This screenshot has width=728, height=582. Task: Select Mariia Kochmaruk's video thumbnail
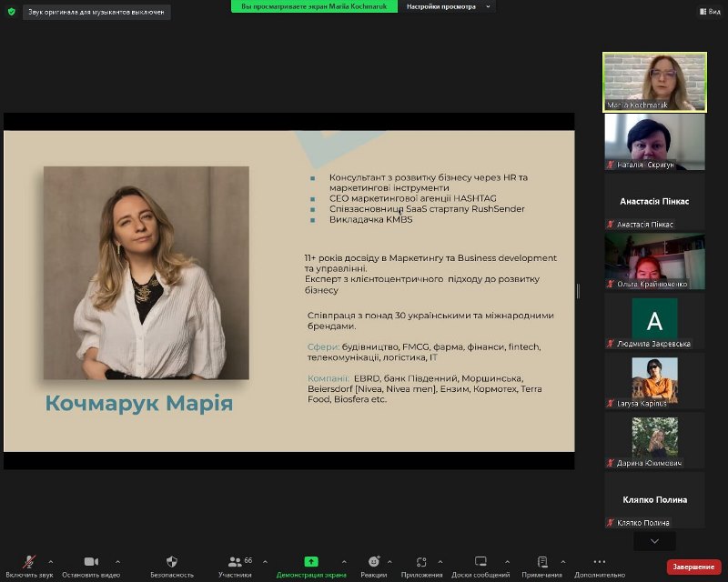point(654,82)
